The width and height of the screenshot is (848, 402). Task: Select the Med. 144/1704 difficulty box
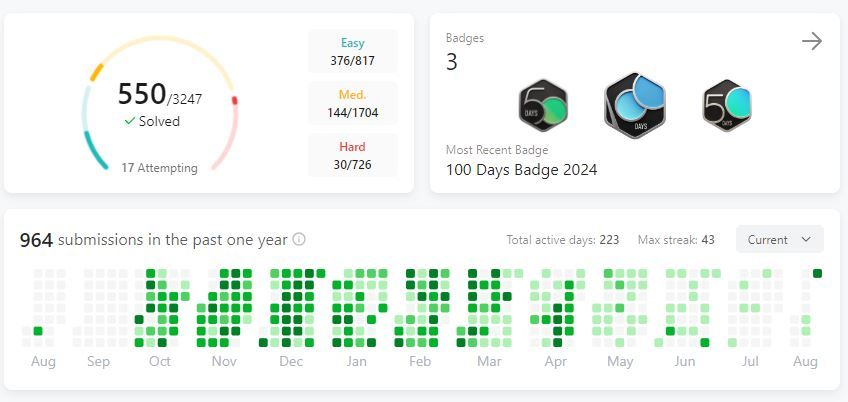353,103
